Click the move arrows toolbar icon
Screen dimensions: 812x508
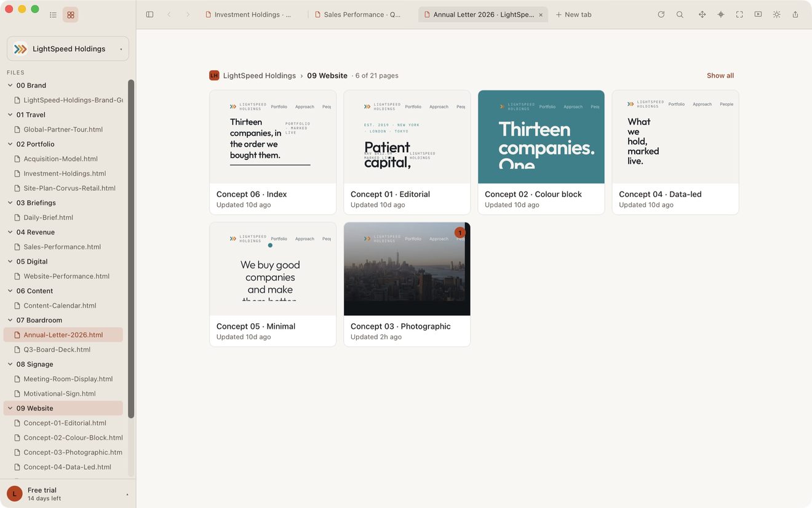pos(702,15)
